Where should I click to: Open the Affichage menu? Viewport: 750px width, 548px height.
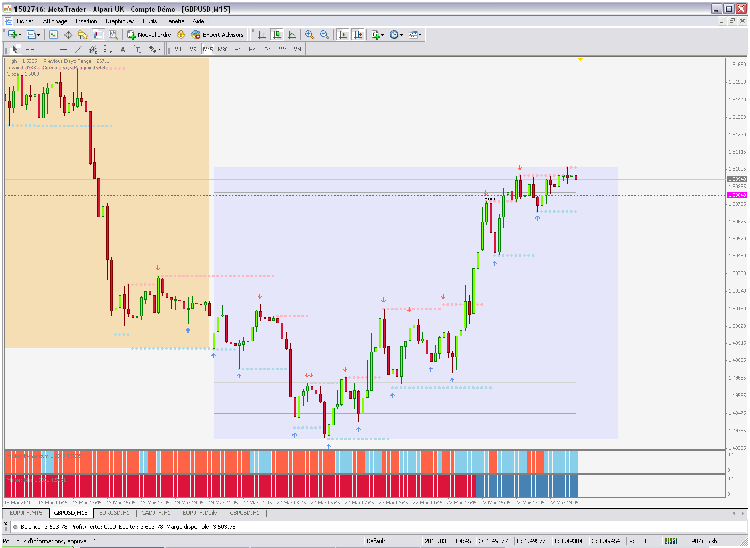(x=55, y=21)
